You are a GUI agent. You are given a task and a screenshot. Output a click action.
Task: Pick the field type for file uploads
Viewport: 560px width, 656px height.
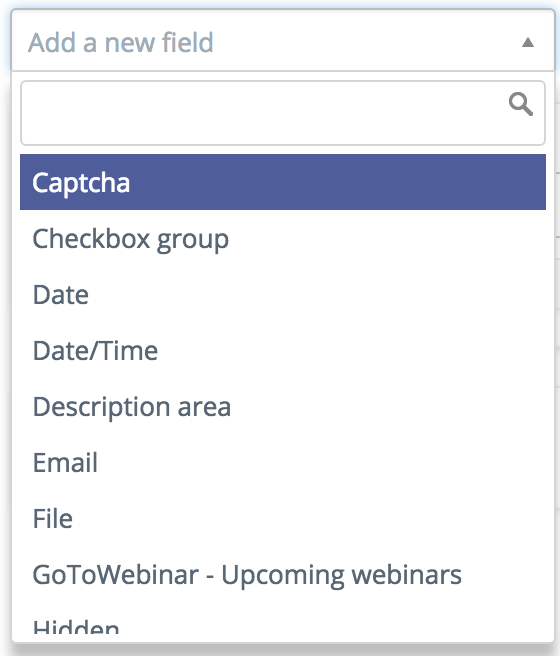[283, 519]
